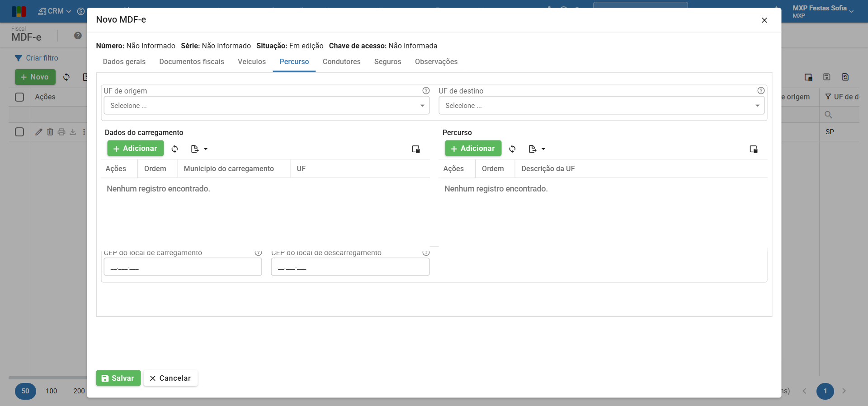Click the save layout icon in main MDF-e toolbar

[827, 77]
